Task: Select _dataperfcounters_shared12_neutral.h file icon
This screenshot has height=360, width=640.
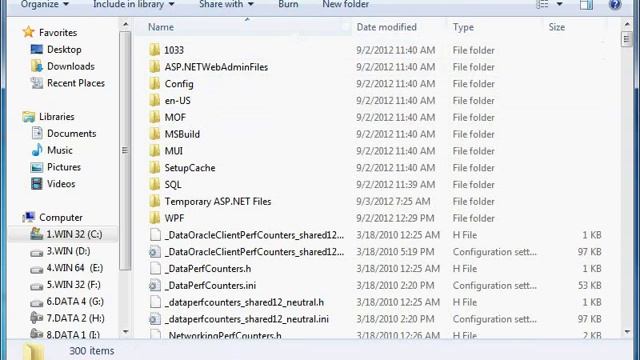Action: pyautogui.click(x=155, y=302)
